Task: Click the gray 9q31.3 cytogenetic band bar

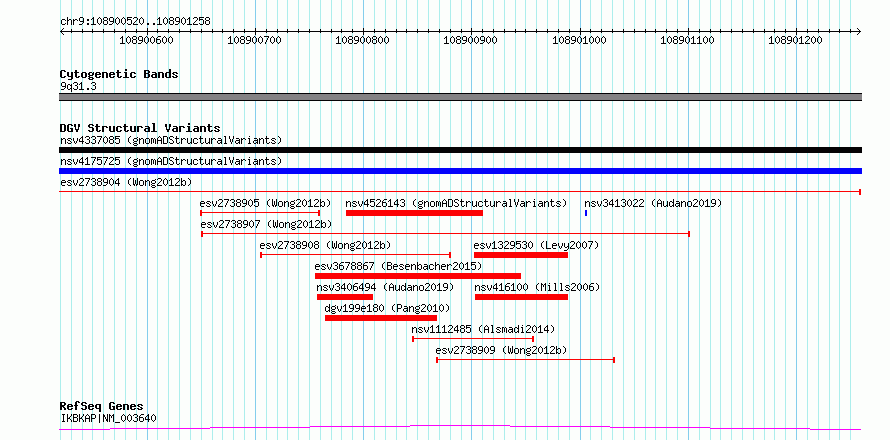Action: pyautogui.click(x=460, y=97)
